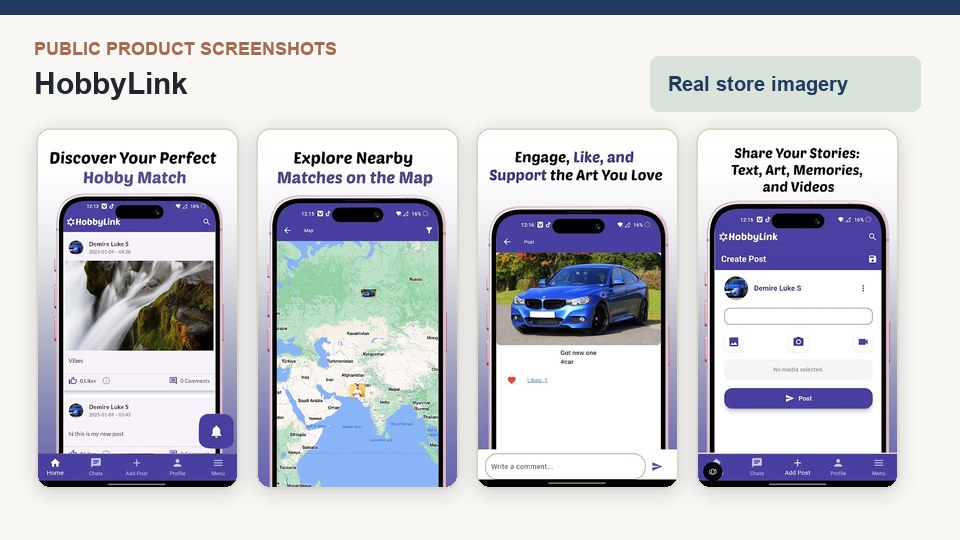Open the Menu tab in first phone's bottom bar

218,467
